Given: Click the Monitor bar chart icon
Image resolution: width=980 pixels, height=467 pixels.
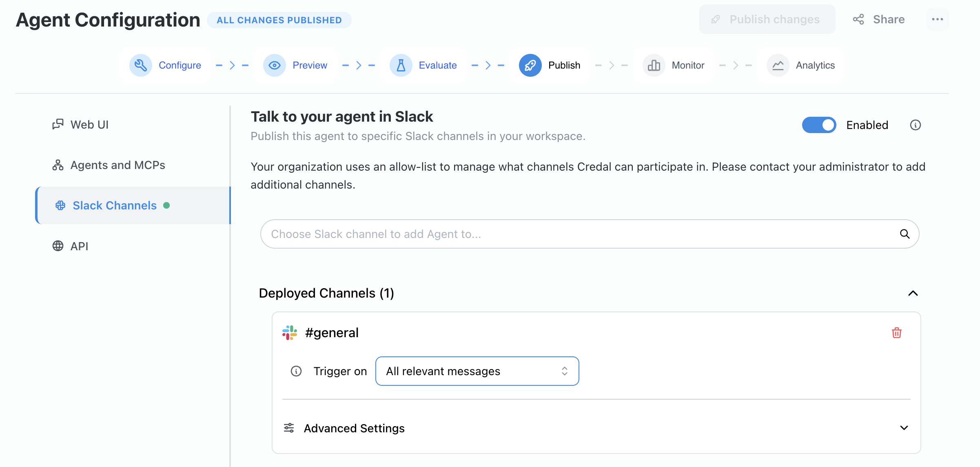Looking at the screenshot, I should coord(654,65).
